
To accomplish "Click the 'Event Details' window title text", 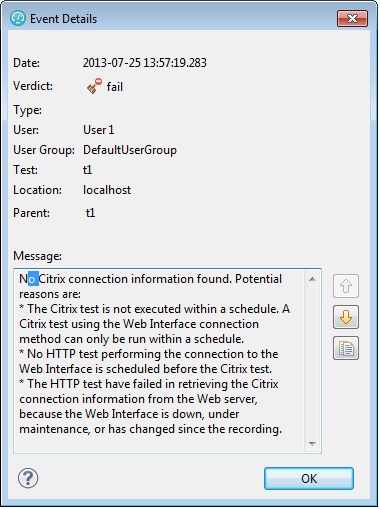I will click(63, 19).
